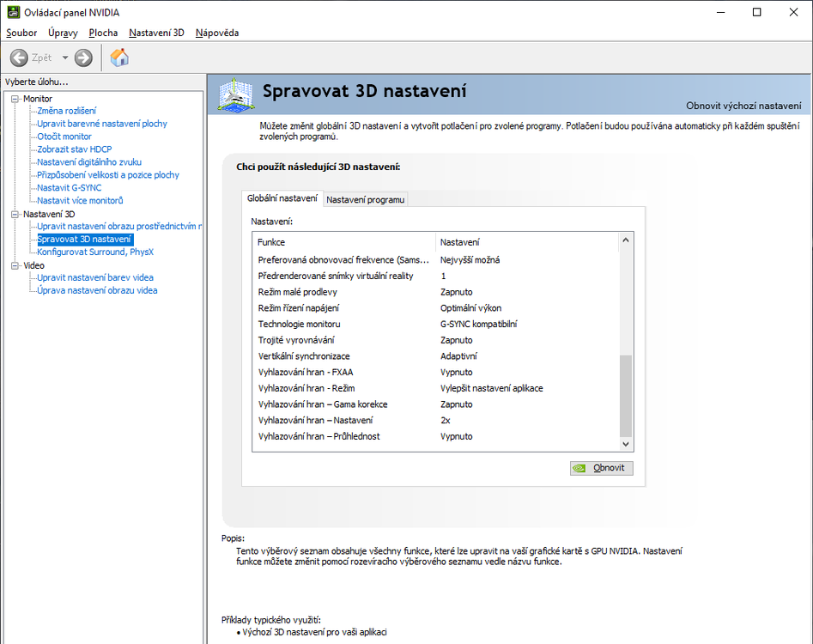Collapse the Nastavení 3D tree node

[15, 214]
